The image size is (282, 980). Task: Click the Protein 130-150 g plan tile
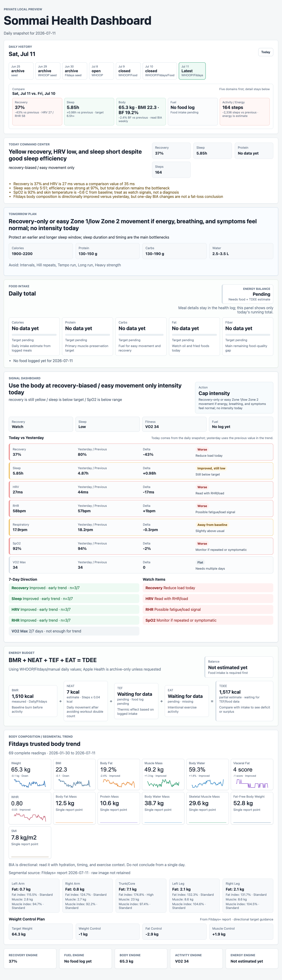108,251
